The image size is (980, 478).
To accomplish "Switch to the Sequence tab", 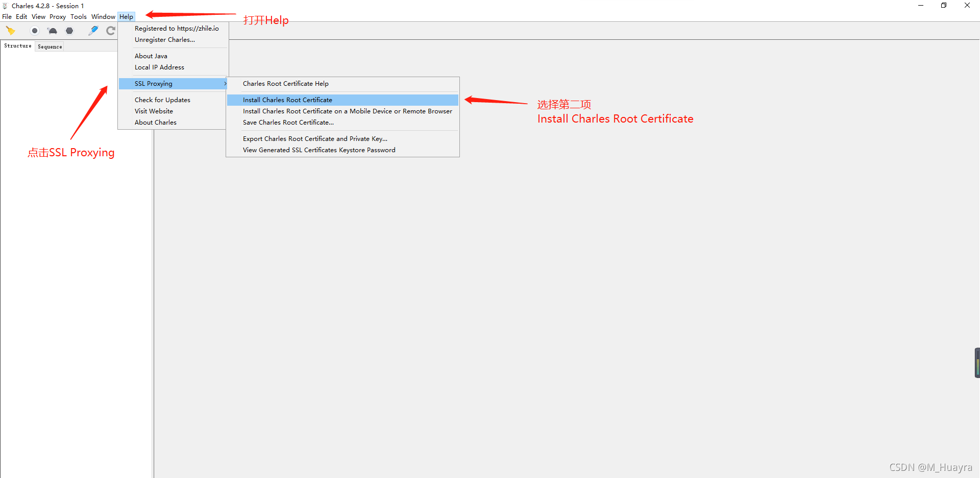I will [50, 46].
